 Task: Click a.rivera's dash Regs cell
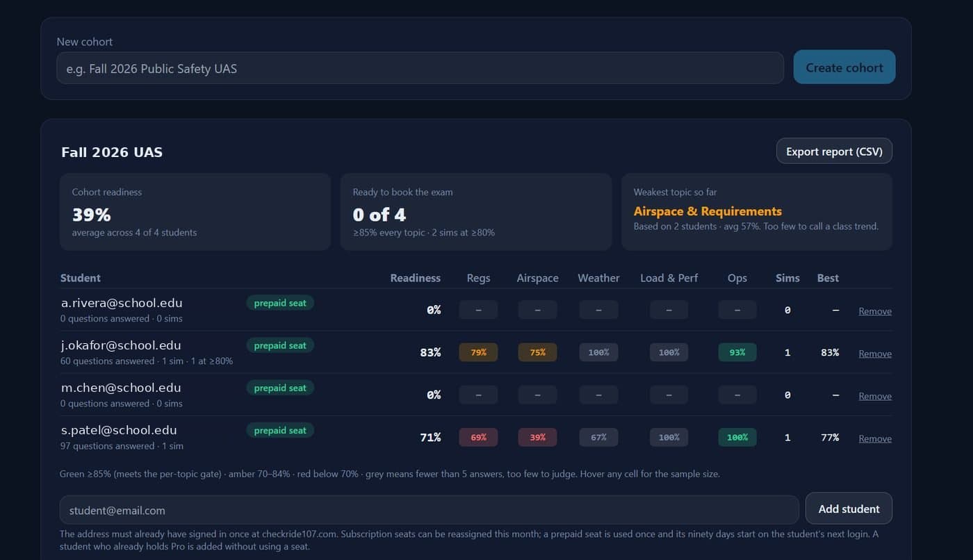478,310
